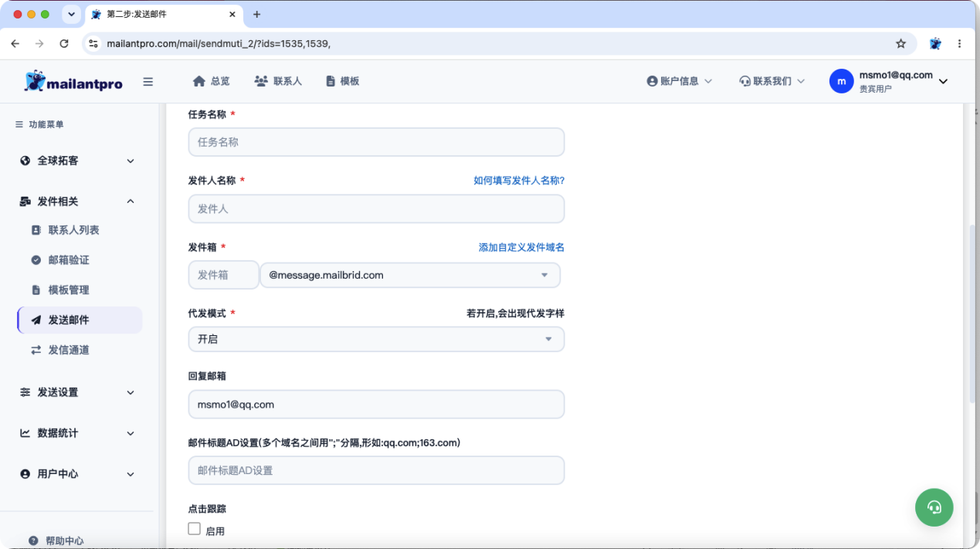Go to 联系人 in top navigation

[x=278, y=81]
